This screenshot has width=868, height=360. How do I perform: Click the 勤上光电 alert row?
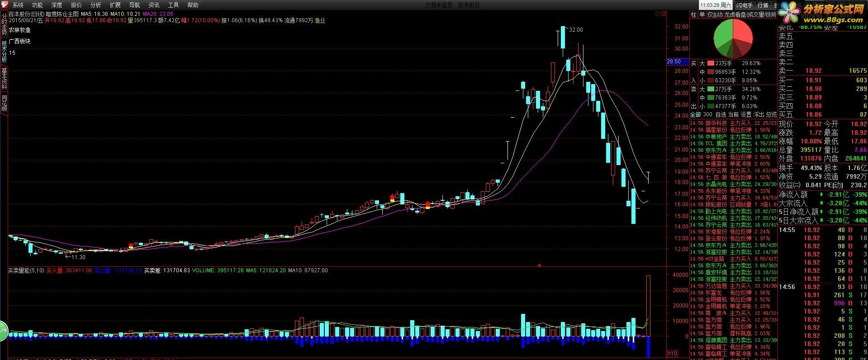coord(734,211)
